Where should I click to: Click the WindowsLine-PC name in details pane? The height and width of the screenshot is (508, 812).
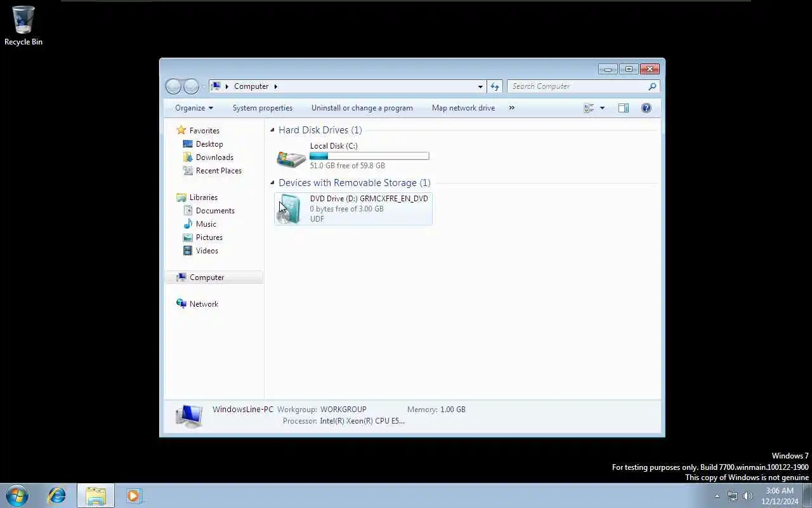click(x=243, y=410)
